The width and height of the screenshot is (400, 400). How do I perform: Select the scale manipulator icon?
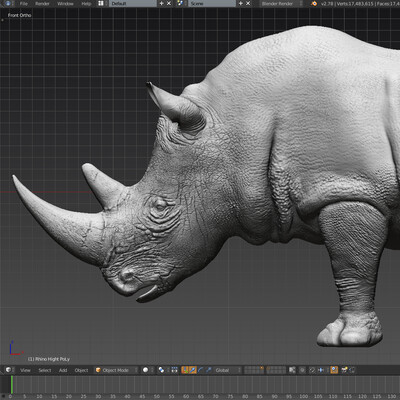click(x=209, y=370)
